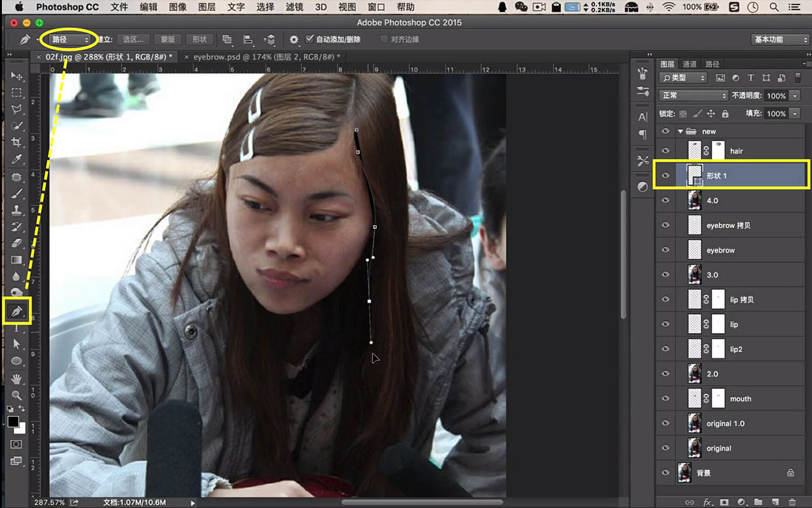Image resolution: width=812 pixels, height=508 pixels.
Task: Select the Hand tool
Action: coord(16,379)
